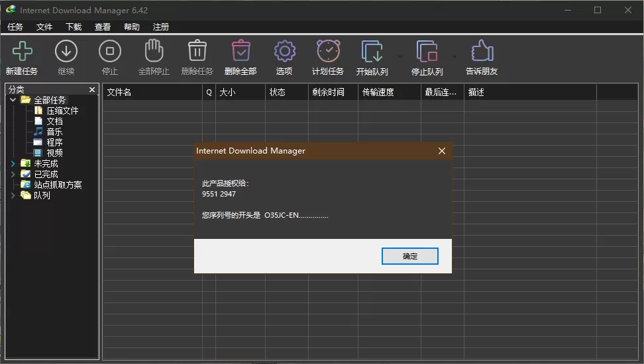Open dropdown arrow beside 停止队列
This screenshot has height=364, width=644.
coord(455,57)
